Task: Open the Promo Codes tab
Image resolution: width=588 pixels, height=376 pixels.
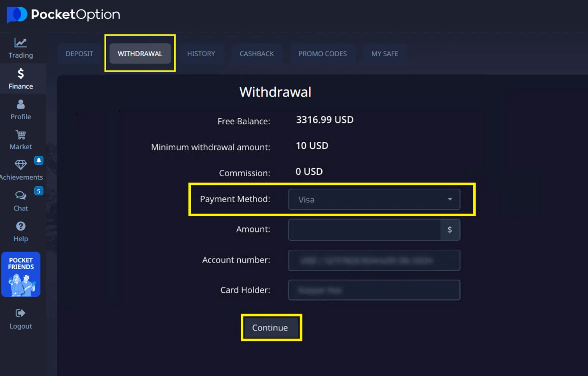Action: click(x=322, y=54)
